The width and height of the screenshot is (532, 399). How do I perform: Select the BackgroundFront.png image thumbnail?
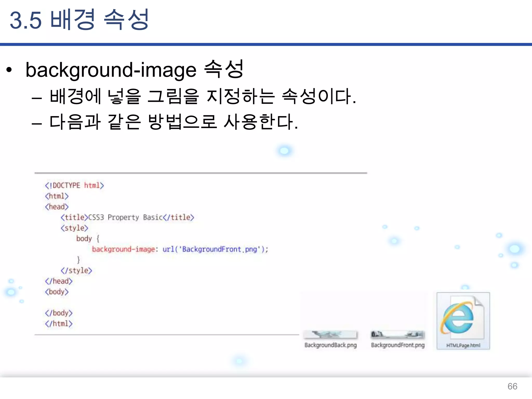point(398,334)
